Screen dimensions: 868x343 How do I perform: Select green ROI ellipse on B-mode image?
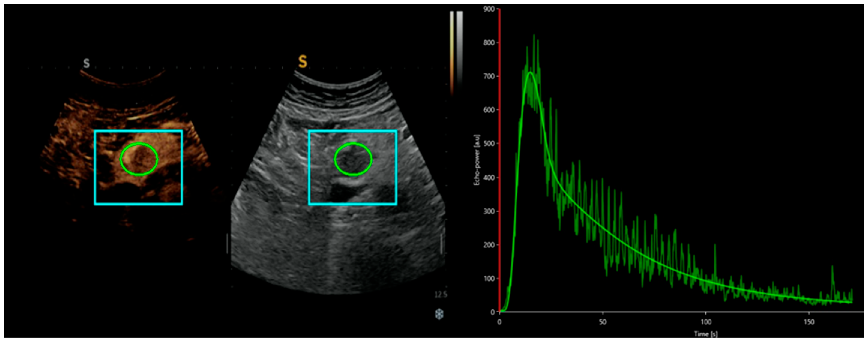353,144
